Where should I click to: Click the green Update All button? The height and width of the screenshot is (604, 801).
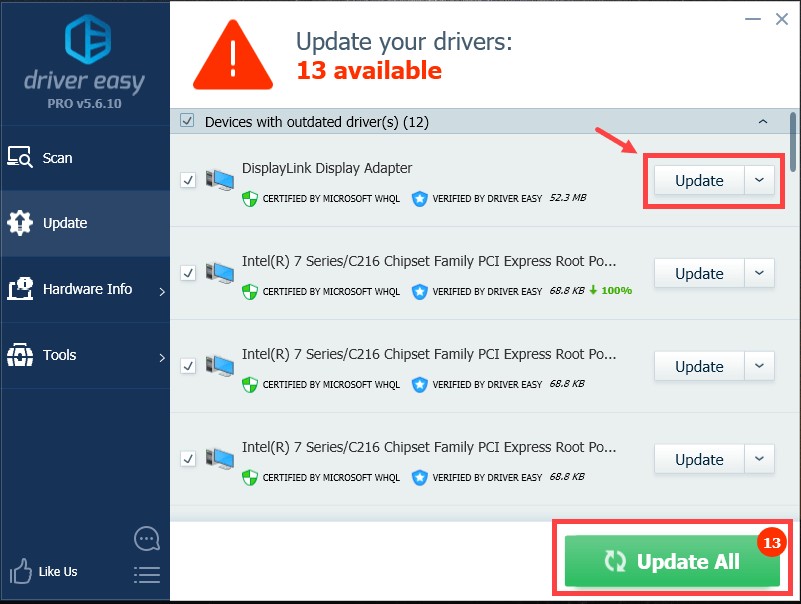point(672,561)
